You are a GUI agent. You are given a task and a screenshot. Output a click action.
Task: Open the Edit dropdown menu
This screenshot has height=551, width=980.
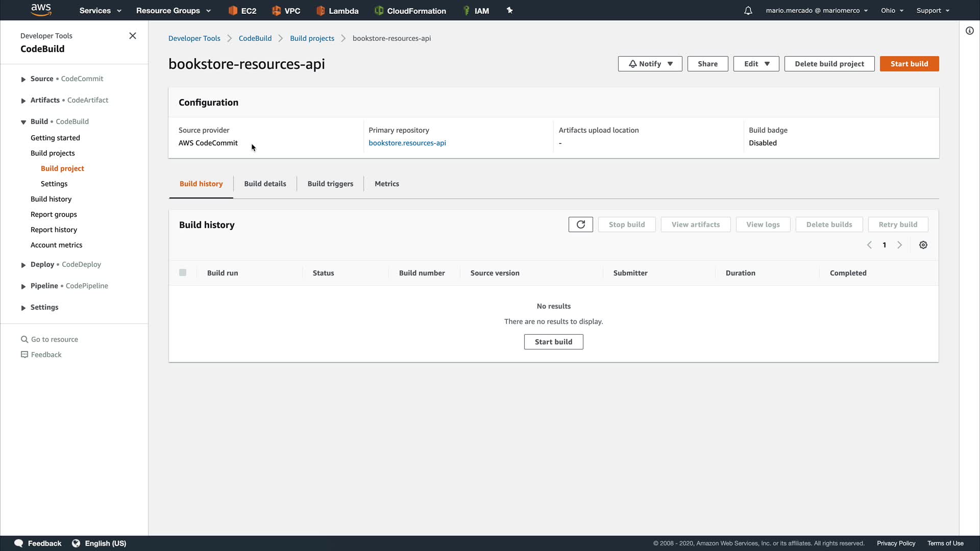click(756, 64)
